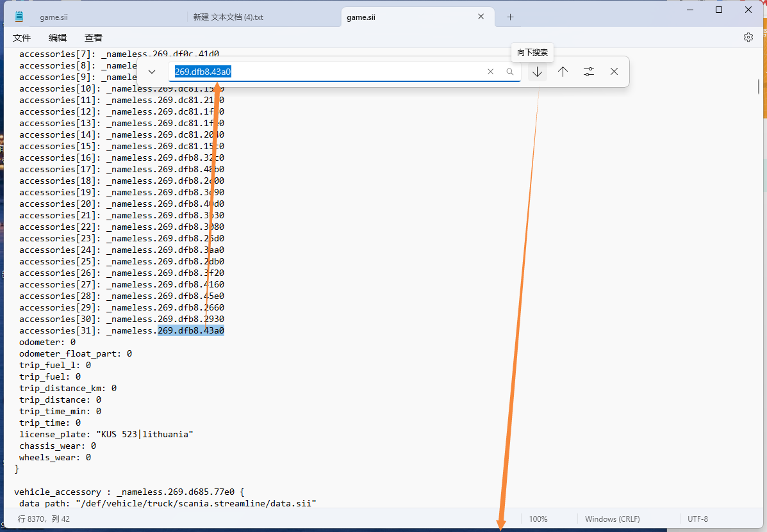This screenshot has height=532, width=767.
Task: Click Windows (CRLF) line ending indicator
Action: pos(613,519)
